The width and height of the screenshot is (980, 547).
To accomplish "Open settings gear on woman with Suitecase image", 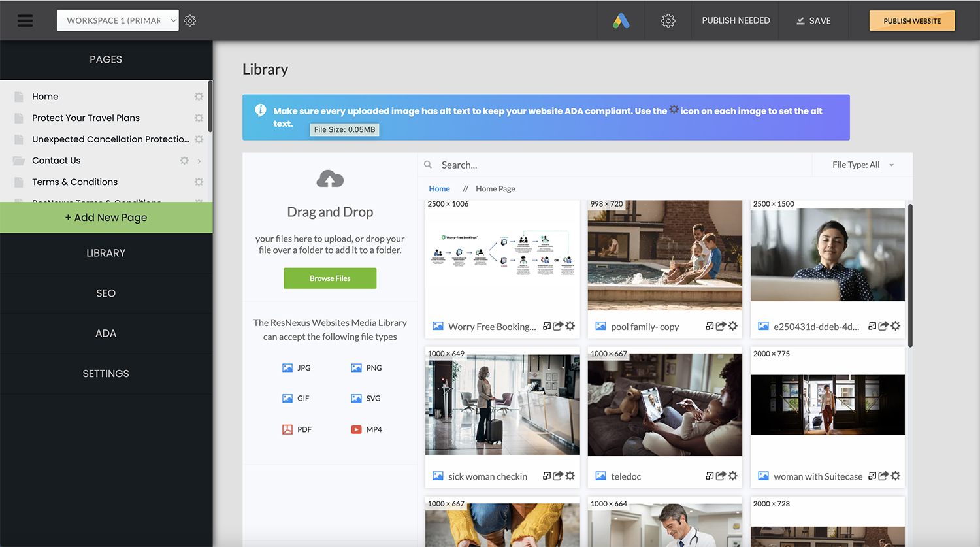I will [896, 476].
